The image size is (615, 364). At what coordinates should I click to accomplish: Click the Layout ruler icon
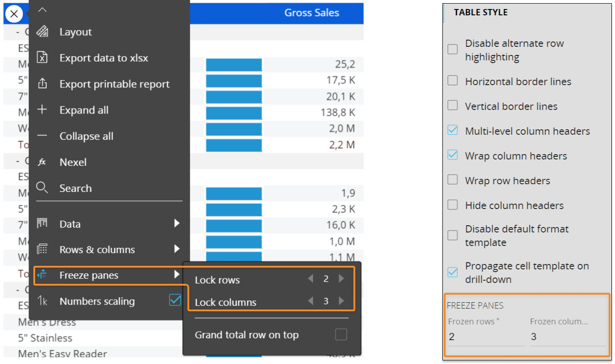pyautogui.click(x=42, y=32)
